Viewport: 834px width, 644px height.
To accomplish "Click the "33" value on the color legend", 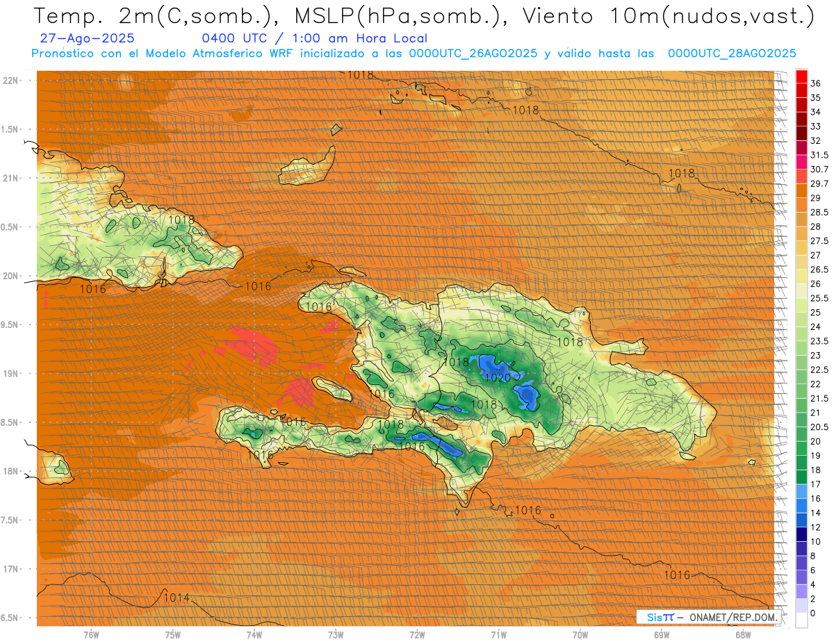I will coord(816,126).
